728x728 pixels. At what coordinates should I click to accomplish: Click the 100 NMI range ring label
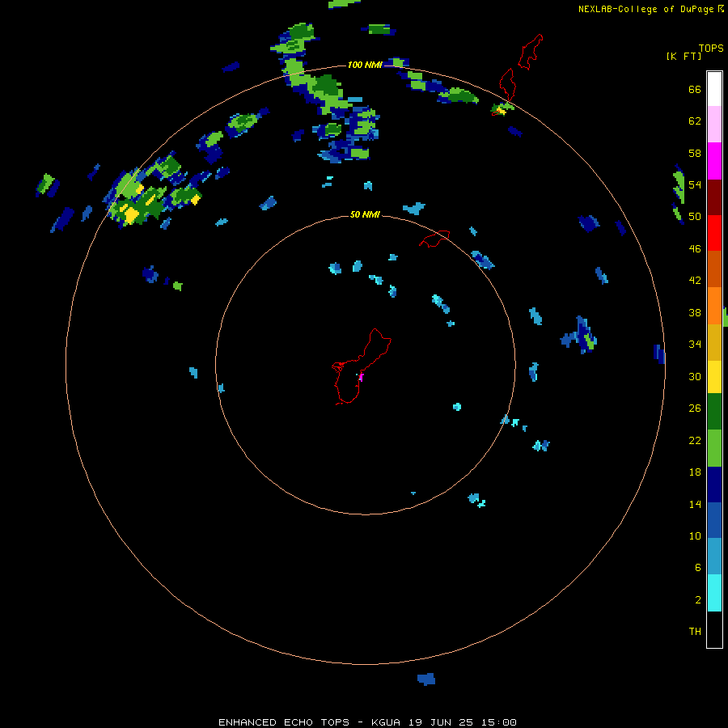coord(365,65)
